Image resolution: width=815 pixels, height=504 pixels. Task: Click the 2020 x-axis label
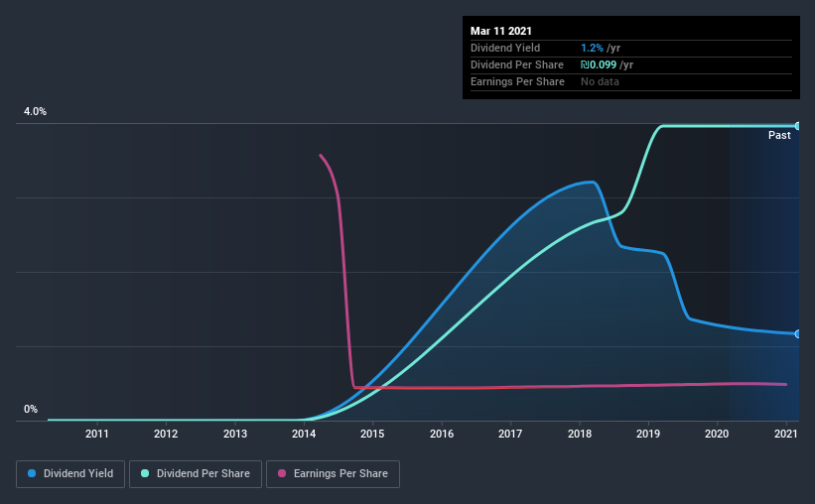point(717,434)
